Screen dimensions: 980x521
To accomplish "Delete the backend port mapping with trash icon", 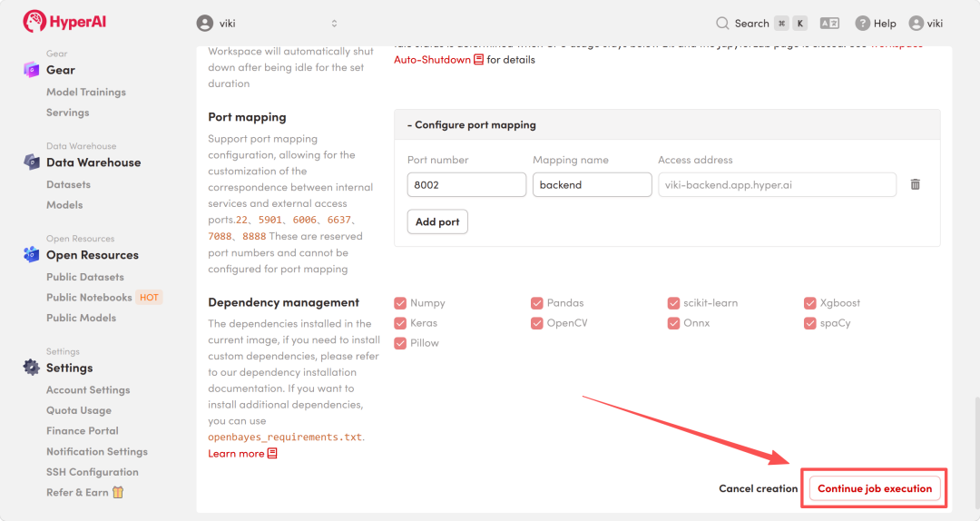I will 915,184.
